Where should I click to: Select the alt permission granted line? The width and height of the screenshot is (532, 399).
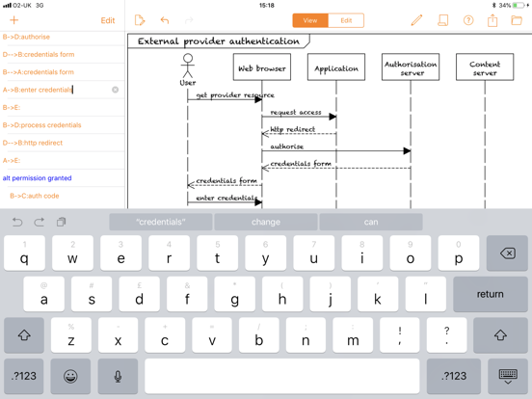click(x=63, y=177)
